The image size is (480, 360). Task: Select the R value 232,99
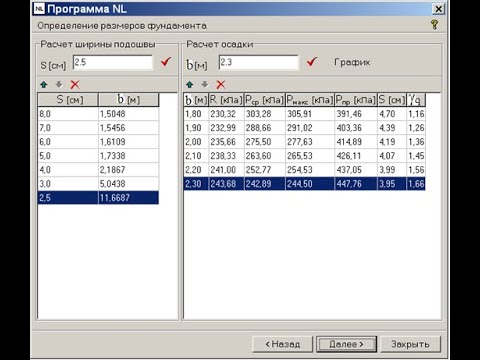click(x=226, y=128)
